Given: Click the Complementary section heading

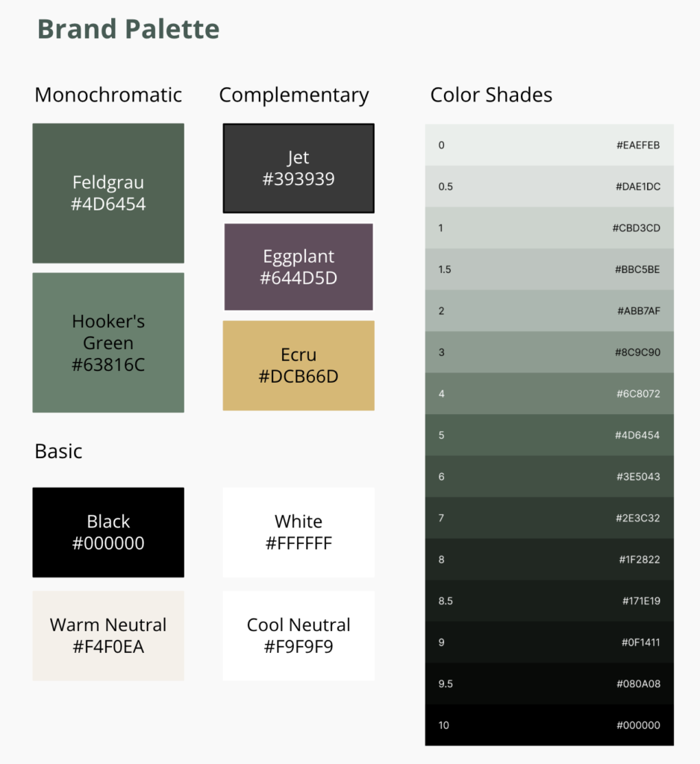Looking at the screenshot, I should click(294, 95).
